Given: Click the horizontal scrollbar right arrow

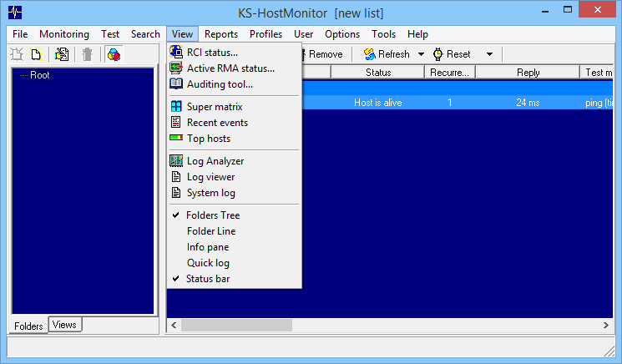Looking at the screenshot, I should click(x=606, y=325).
